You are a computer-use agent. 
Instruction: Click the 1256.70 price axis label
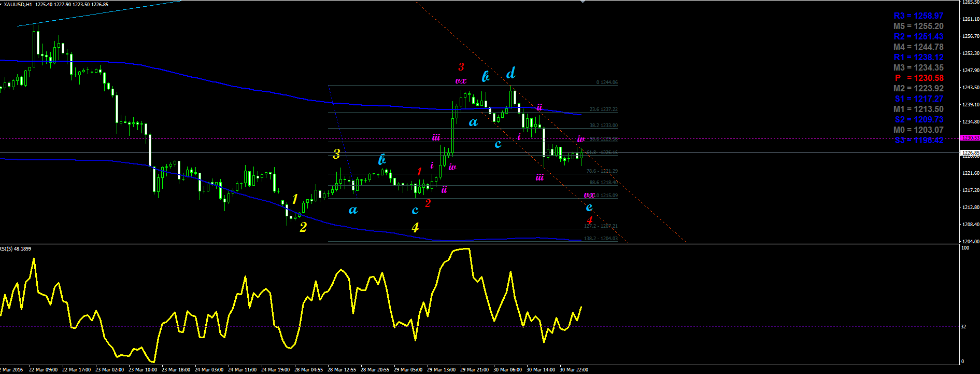970,36
